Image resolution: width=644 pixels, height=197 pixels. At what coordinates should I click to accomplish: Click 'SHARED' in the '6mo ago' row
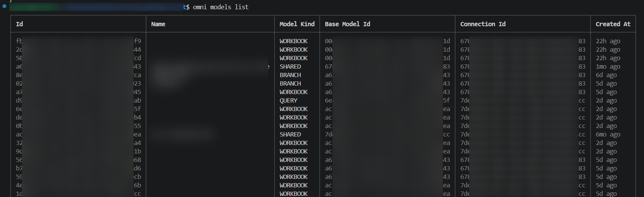point(290,134)
